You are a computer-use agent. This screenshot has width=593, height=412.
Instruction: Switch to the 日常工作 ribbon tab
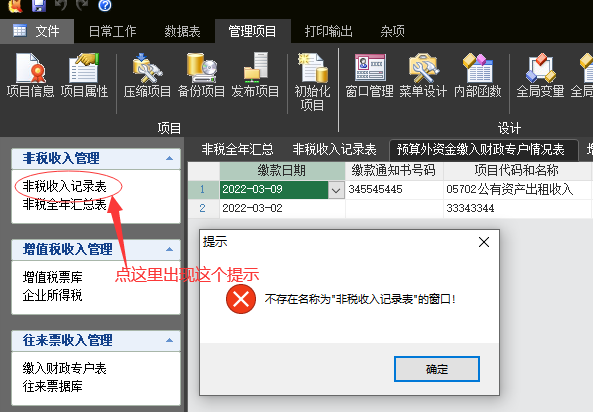[x=112, y=31]
